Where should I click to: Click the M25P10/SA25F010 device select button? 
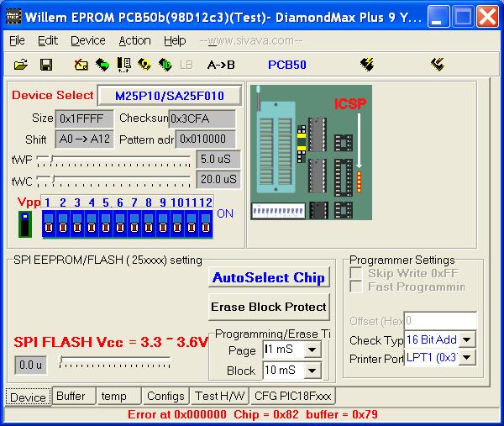(x=170, y=96)
